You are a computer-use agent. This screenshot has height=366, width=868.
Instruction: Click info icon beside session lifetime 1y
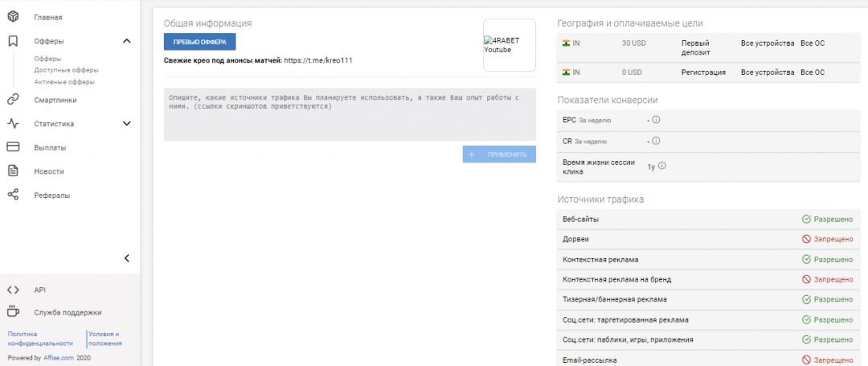pos(662,167)
